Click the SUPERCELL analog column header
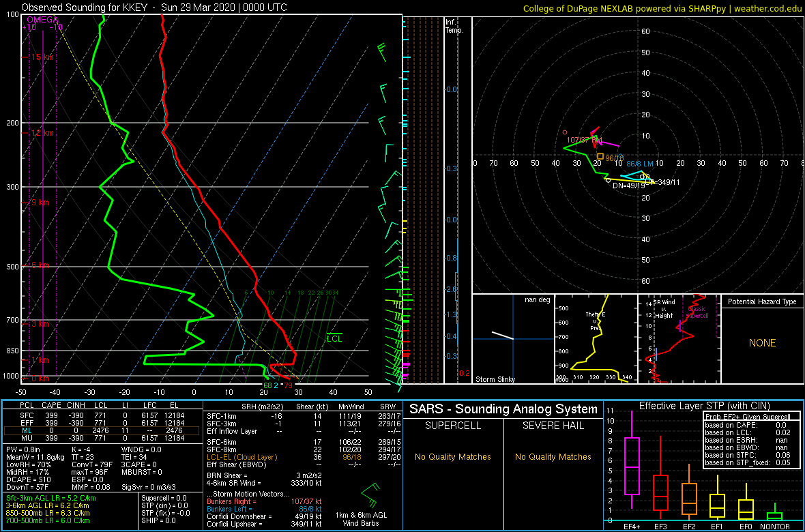805x532 pixels. click(x=452, y=427)
